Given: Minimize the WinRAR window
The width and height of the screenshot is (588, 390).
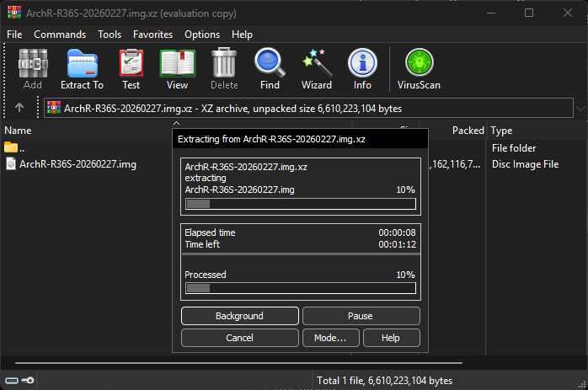Looking at the screenshot, I should tap(491, 13).
